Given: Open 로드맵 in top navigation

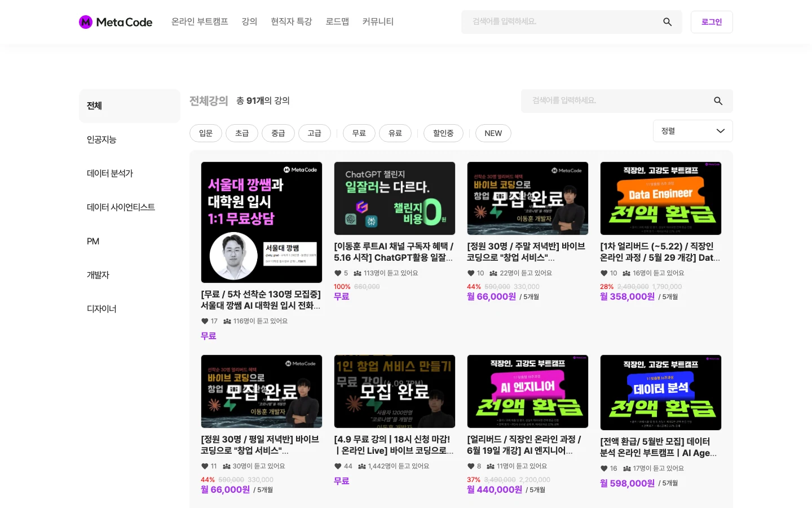Looking at the screenshot, I should [x=337, y=21].
